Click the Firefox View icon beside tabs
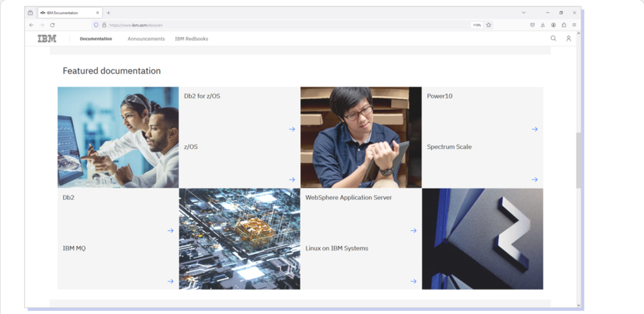The image size is (644, 314). pos(30,13)
